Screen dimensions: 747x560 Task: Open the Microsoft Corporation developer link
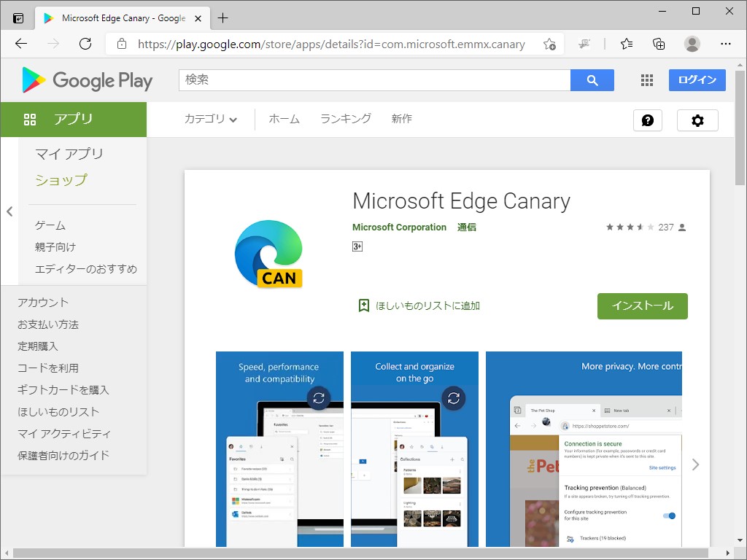pos(400,227)
